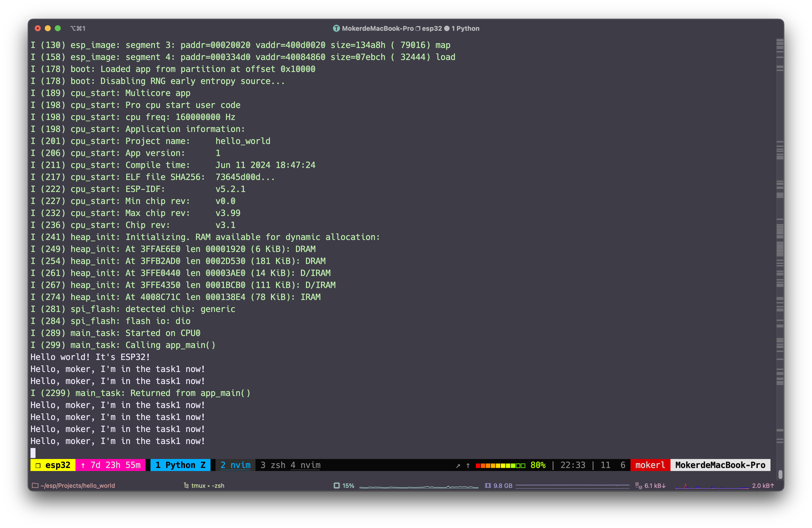Image resolution: width=812 pixels, height=528 pixels.
Task: Click the esp32 tmux session name
Action: click(53, 465)
